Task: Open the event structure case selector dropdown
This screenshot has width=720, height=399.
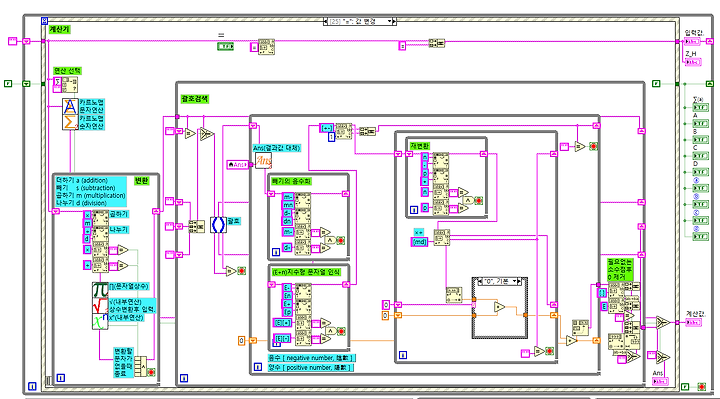Action: [x=390, y=21]
